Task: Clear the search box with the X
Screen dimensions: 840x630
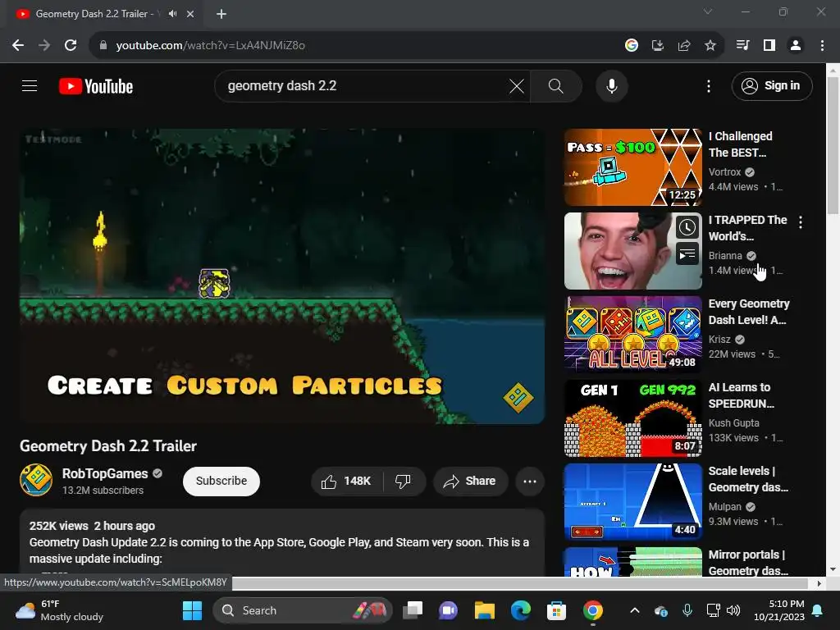Action: [517, 85]
